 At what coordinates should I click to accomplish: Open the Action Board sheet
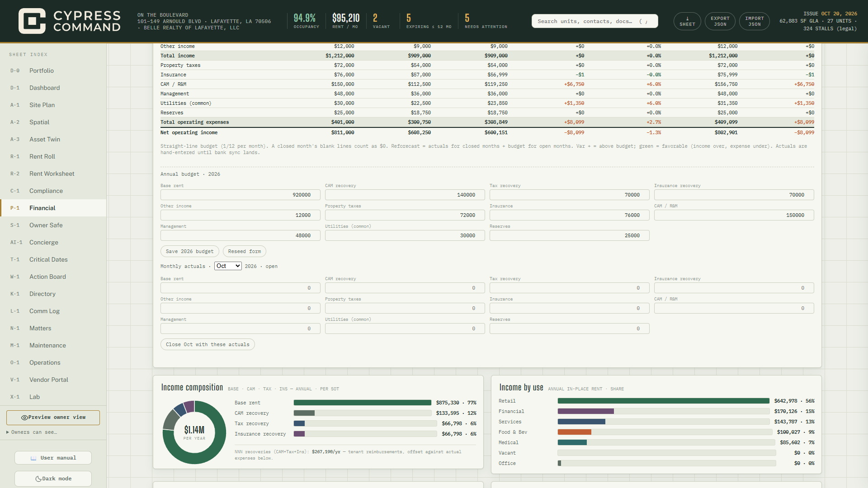[x=53, y=277]
